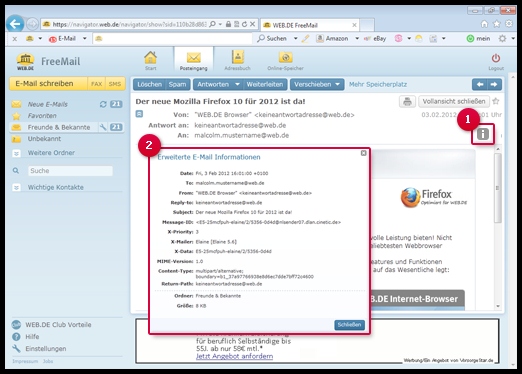The height and width of the screenshot is (374, 522).
Task: Open Einstellungen in sidebar
Action: (46, 349)
